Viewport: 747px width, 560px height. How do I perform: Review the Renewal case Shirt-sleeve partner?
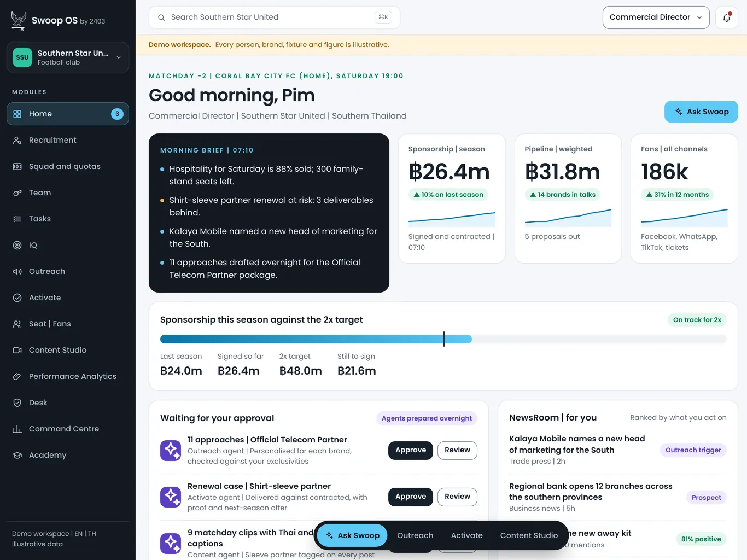pyautogui.click(x=457, y=497)
